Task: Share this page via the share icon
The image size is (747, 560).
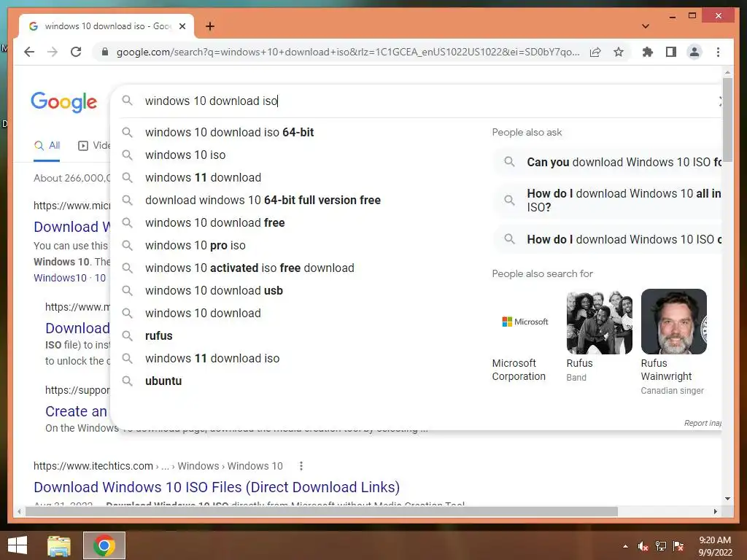Action: coord(595,52)
